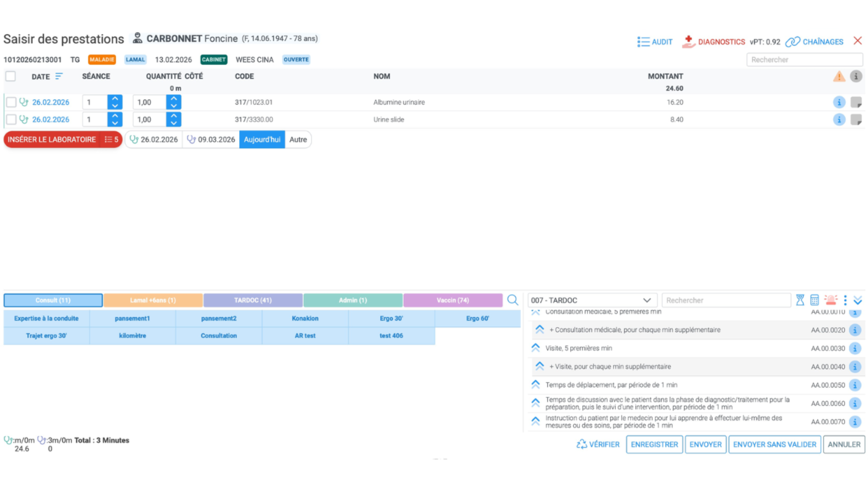
Task: Click Insérer le laboratoire button
Action: click(63, 139)
